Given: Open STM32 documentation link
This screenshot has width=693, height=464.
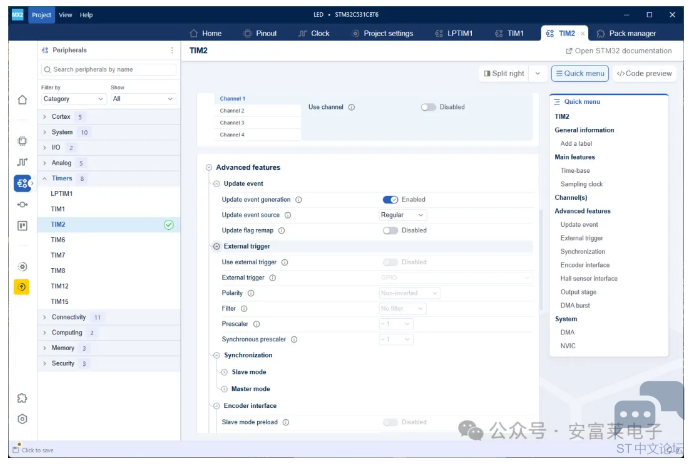Looking at the screenshot, I should click(x=618, y=50).
